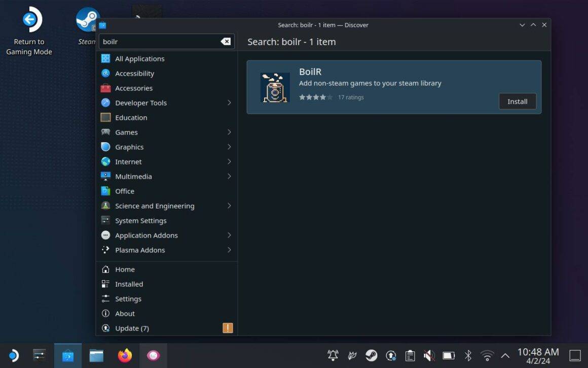Click the orange update warning badge
The width and height of the screenshot is (588, 368).
228,328
